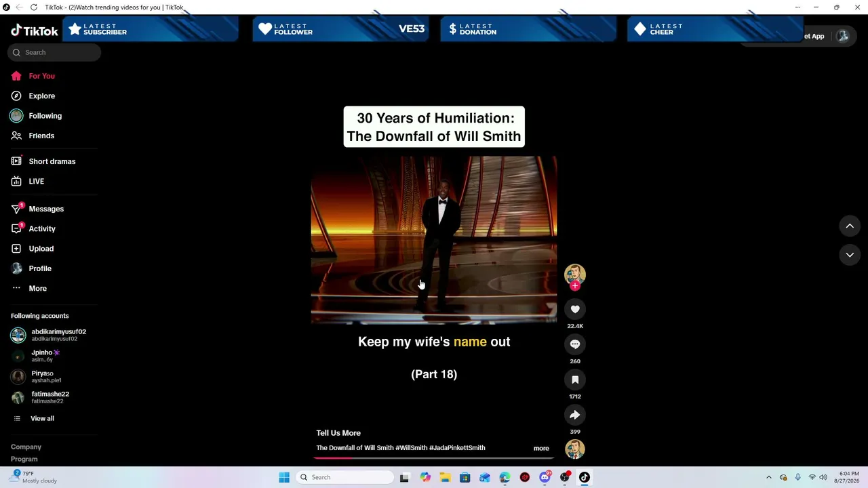
Task: Open Tell Us More creator name
Action: (x=338, y=433)
